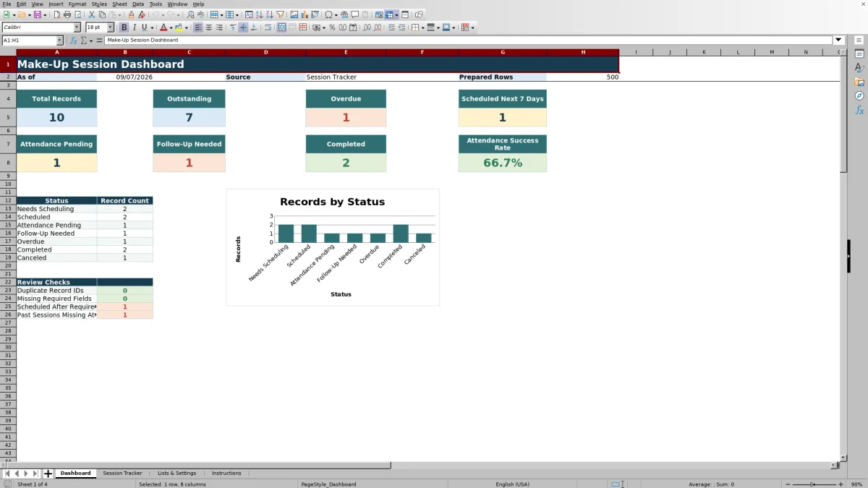Screen dimensions: 868x488
Task: Click the yellow Background Color swatch
Action: pos(179,27)
